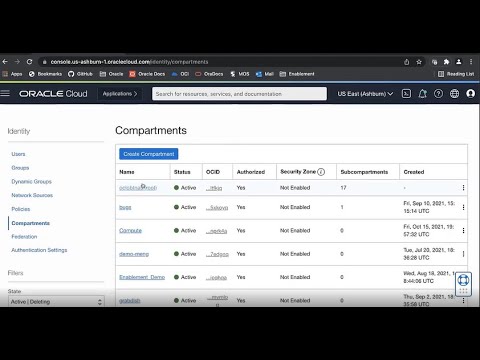The height and width of the screenshot is (360, 480).
Task: Open Policies in the Identity menu
Action: click(x=21, y=209)
